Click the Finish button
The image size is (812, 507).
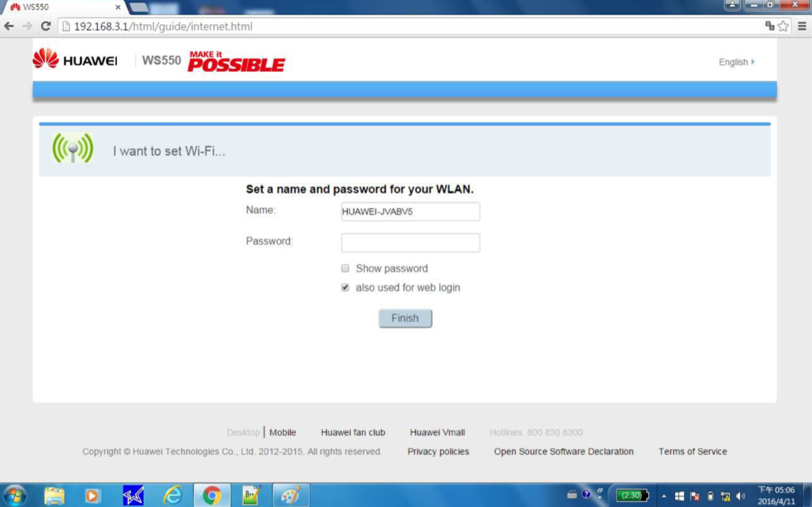(405, 319)
